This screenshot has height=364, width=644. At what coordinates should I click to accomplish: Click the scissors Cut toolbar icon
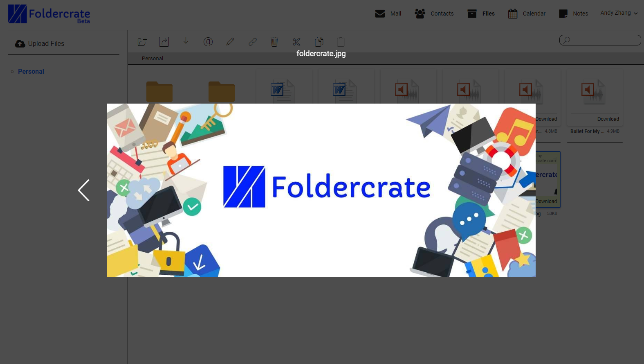pos(297,42)
